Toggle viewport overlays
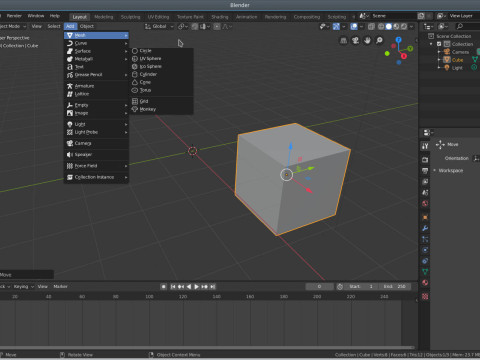This screenshot has width=480, height=360. (x=354, y=26)
